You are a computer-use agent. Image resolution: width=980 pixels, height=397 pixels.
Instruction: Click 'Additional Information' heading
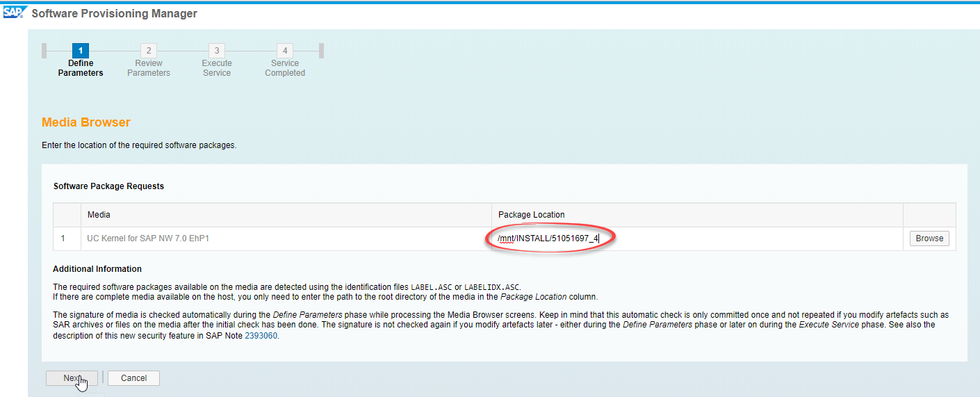pyautogui.click(x=97, y=269)
